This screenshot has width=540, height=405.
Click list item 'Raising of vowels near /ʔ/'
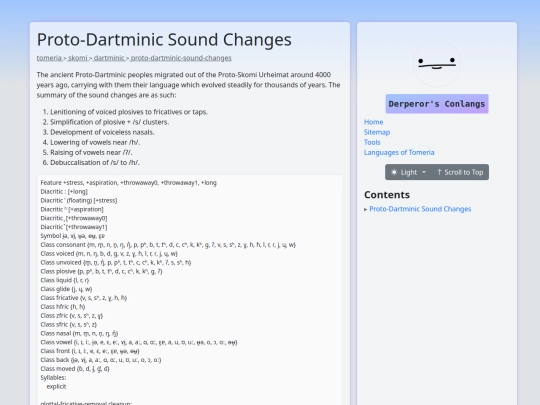coord(91,152)
